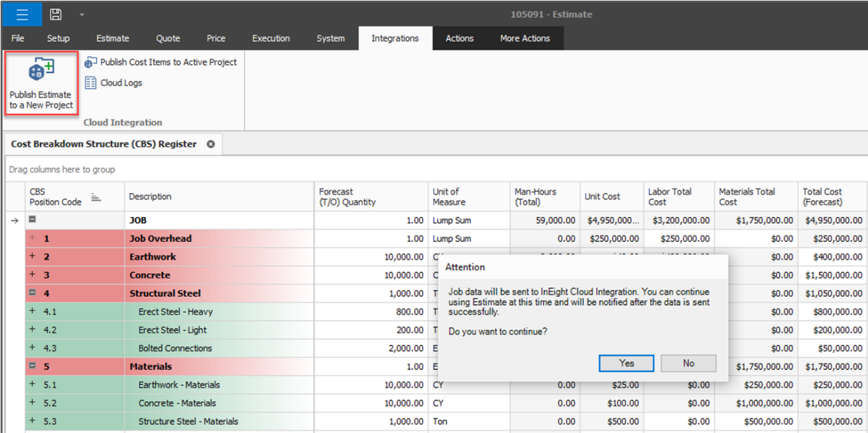Open the More Actions tab
The image size is (868, 433).
pyautogui.click(x=524, y=38)
